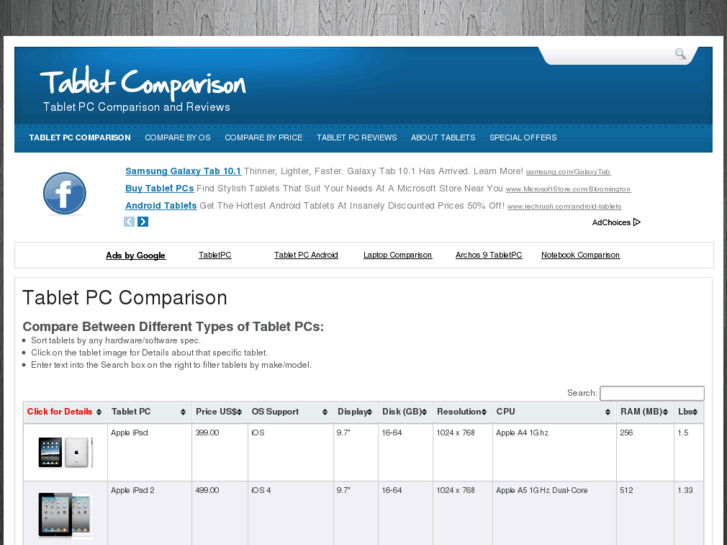Open the TabletPC ad link
727x545 pixels.
pyautogui.click(x=215, y=255)
